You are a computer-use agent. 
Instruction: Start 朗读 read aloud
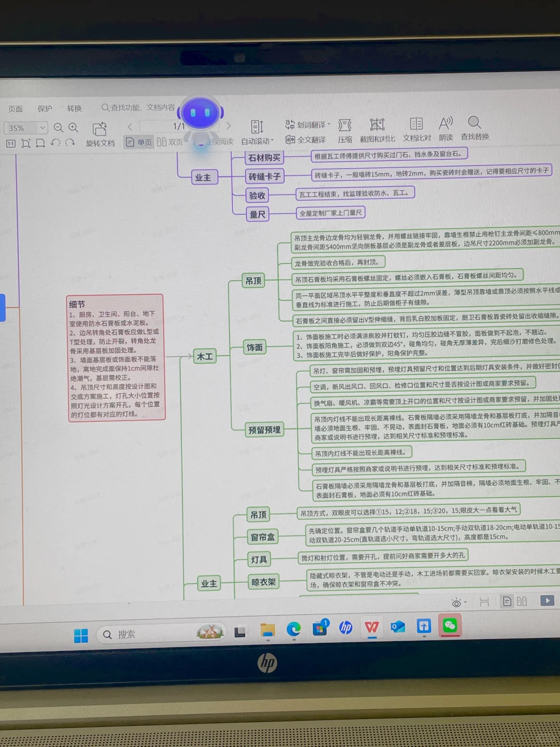[x=446, y=129]
